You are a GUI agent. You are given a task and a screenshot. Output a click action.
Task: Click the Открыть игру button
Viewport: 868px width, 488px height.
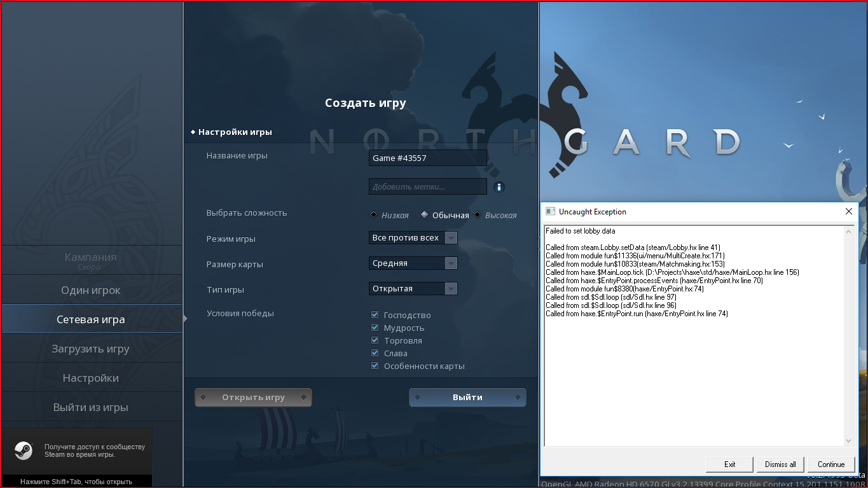point(253,398)
